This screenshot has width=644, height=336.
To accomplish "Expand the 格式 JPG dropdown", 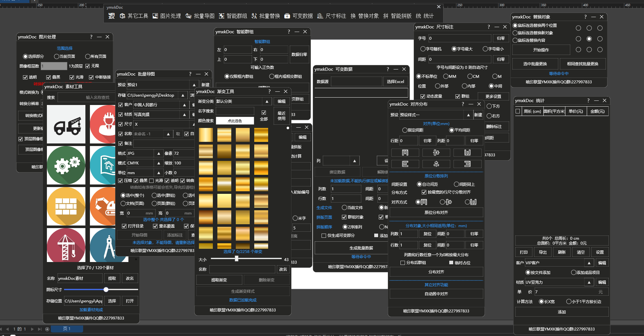I will point(158,153).
